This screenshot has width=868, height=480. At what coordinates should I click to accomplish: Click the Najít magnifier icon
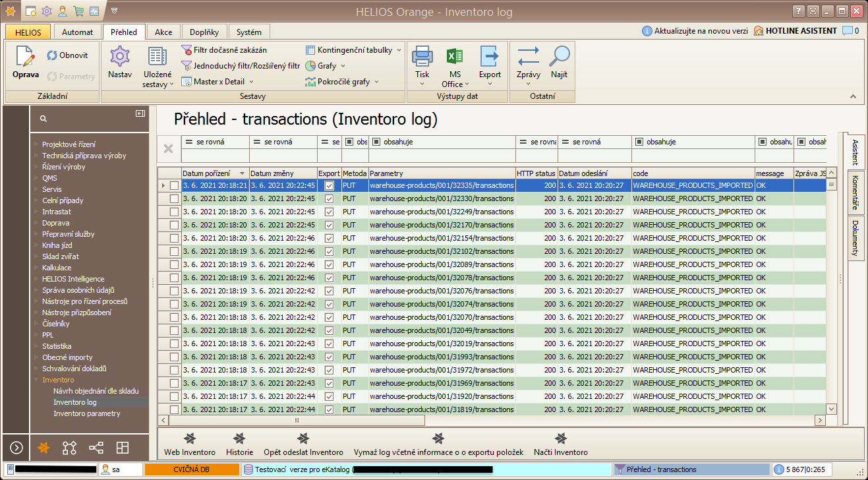coord(560,57)
